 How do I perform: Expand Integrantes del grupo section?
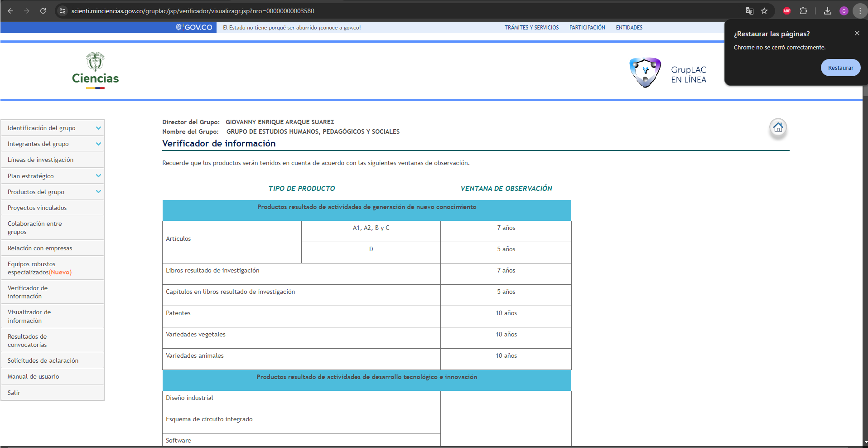point(98,144)
